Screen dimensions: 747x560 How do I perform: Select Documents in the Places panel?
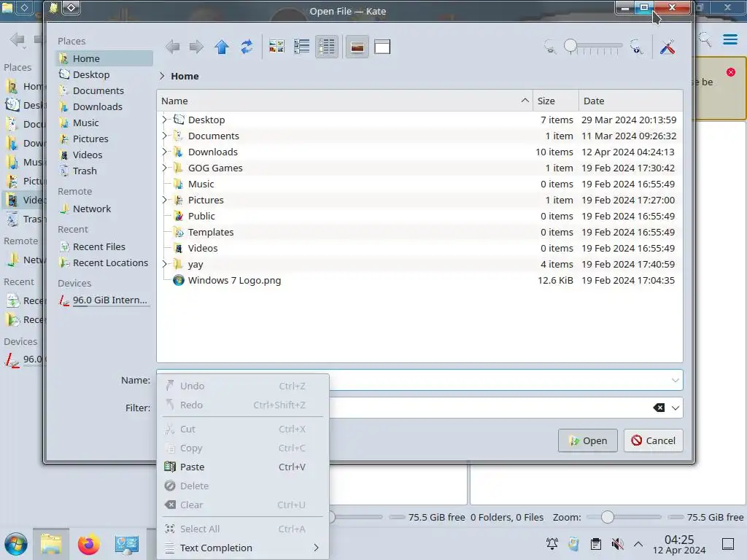[x=104, y=90]
